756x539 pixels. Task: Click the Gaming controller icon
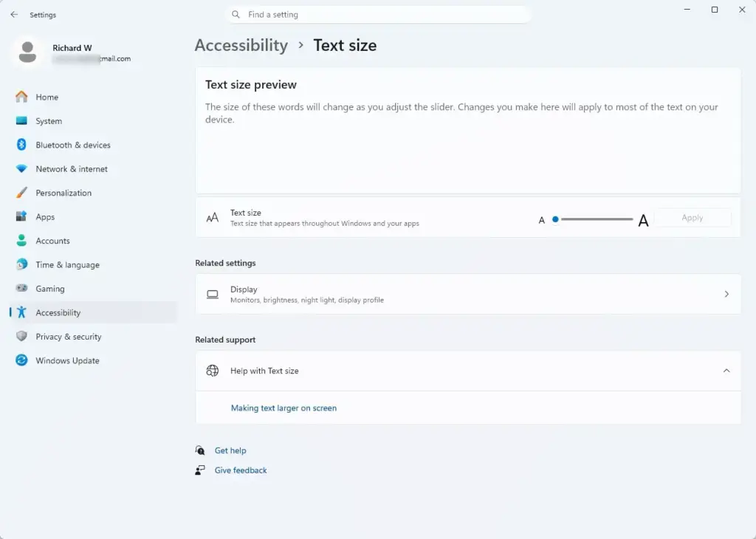click(x=21, y=288)
